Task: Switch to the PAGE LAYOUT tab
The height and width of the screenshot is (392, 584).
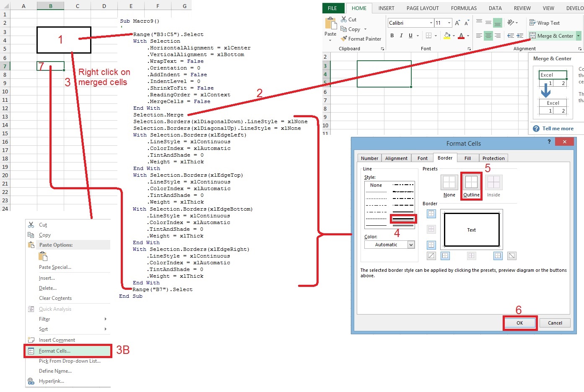Action: pyautogui.click(x=423, y=8)
